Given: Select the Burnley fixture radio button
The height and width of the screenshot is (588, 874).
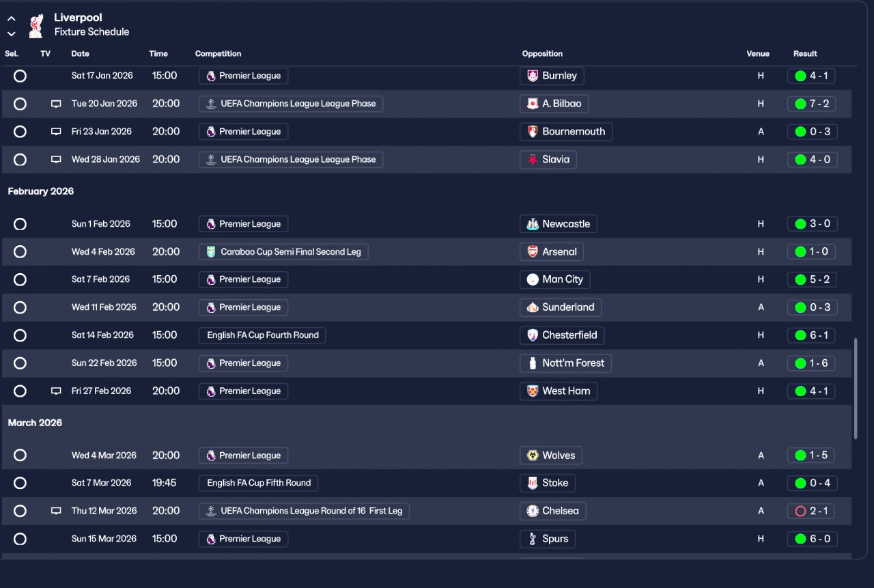Looking at the screenshot, I should point(20,76).
